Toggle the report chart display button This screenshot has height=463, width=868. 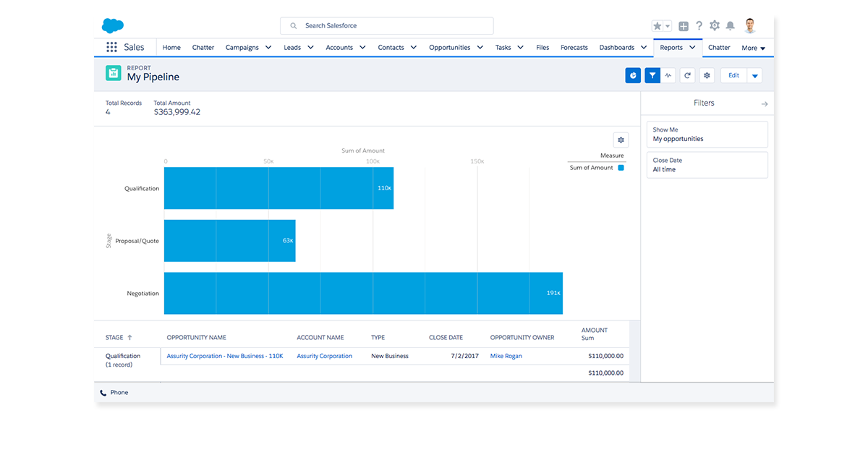click(633, 75)
